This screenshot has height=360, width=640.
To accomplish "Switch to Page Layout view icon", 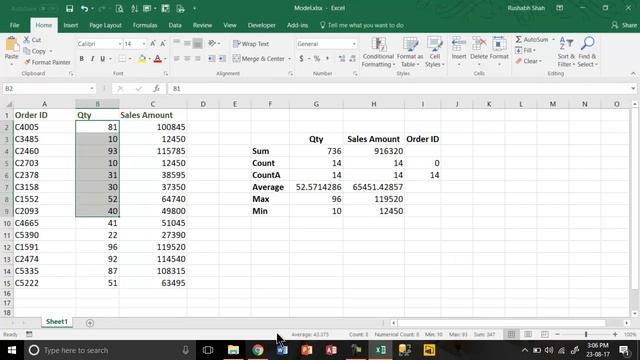I will click(x=528, y=334).
